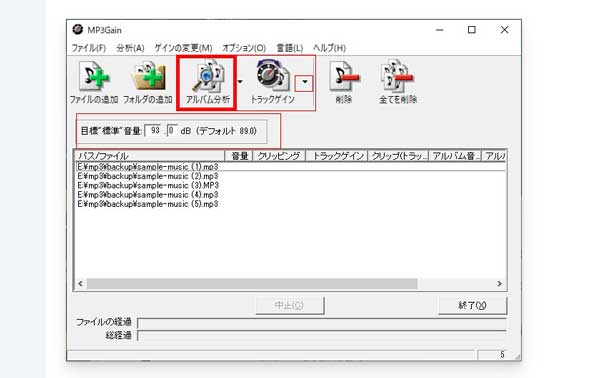Screen dimensions: 600x378
Task: Click the Delete All (全てを削除) icon
Action: pos(398,76)
